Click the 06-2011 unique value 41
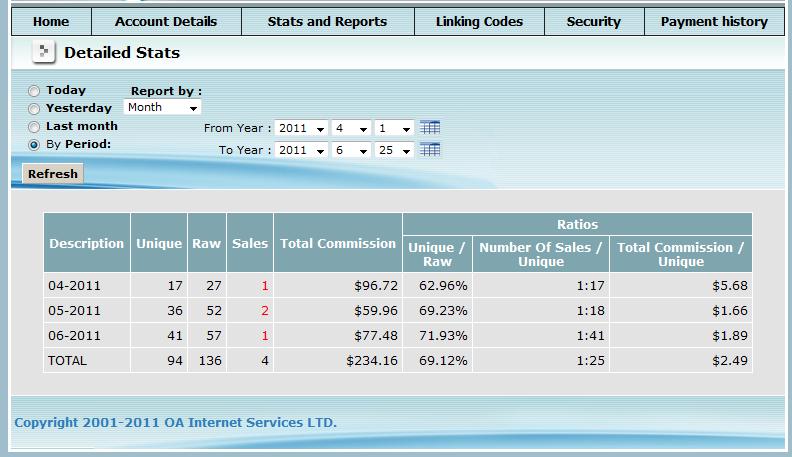The height and width of the screenshot is (457, 792). tap(175, 336)
